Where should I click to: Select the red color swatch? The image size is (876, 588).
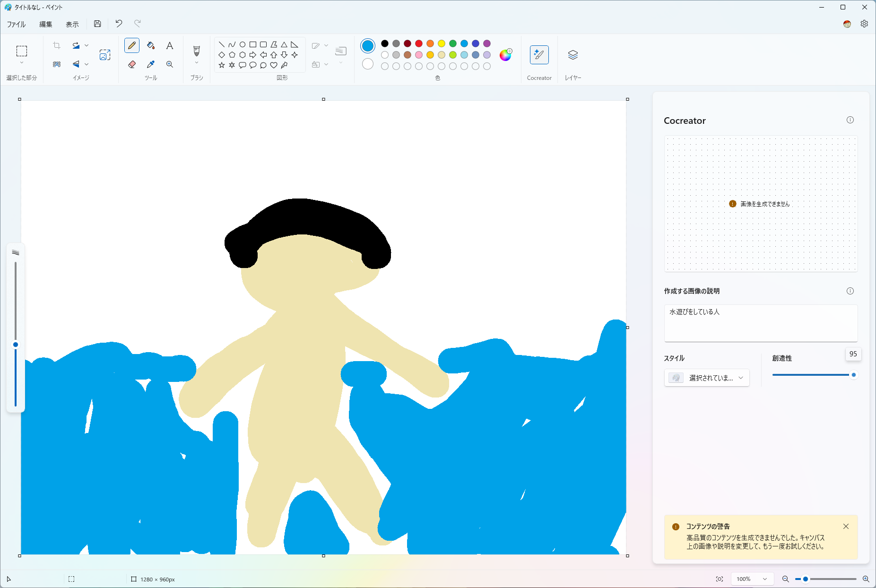click(419, 43)
